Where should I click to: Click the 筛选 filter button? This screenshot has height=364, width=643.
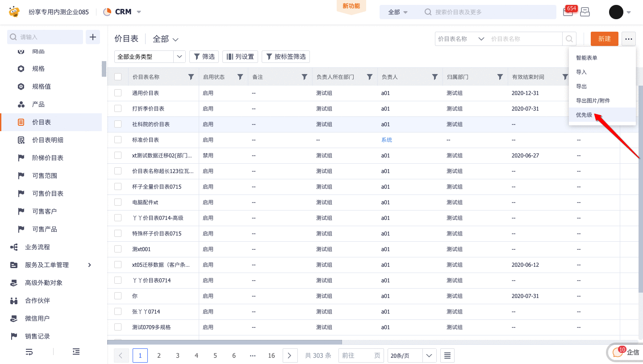click(x=204, y=57)
